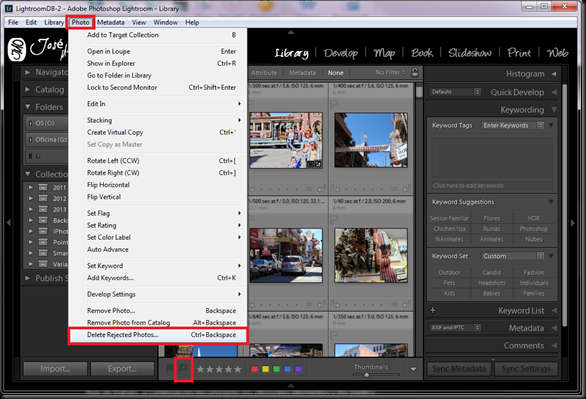Open the Keyword Tags mode dropdown
The width and height of the screenshot is (586, 399).
click(x=512, y=126)
